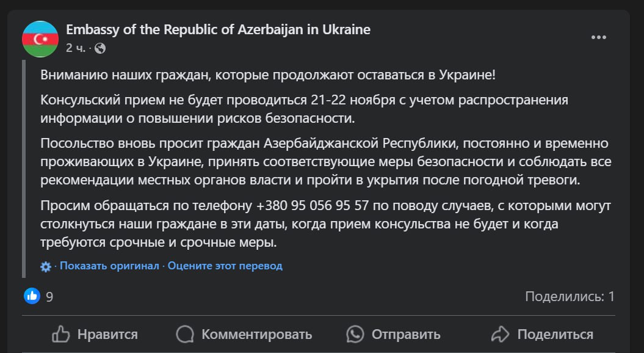Click the blue like reaction icon
This screenshot has height=353, width=644.
(32, 296)
